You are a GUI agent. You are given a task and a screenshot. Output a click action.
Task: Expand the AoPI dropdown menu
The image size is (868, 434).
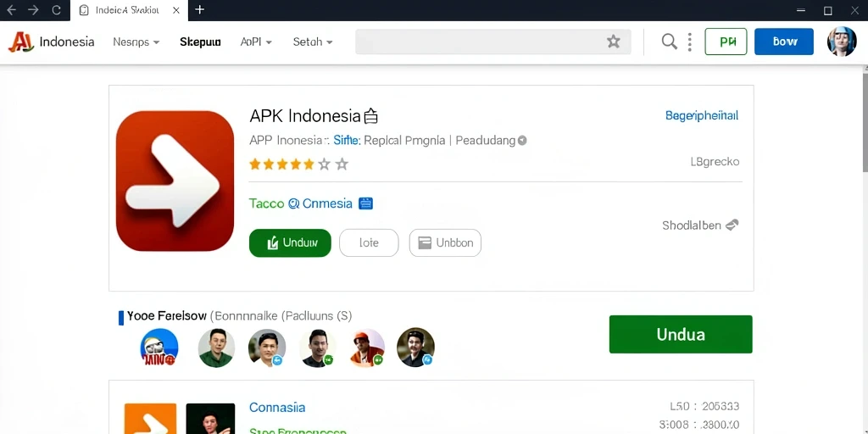click(x=256, y=42)
